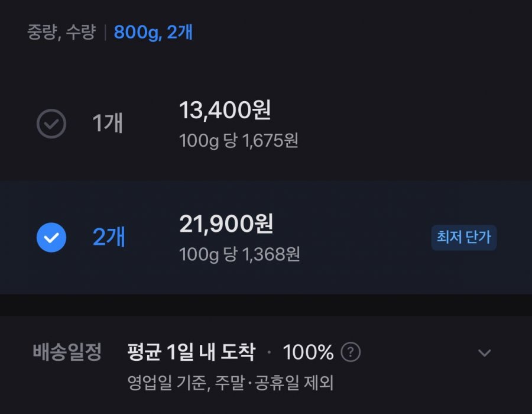Tap the blue 800g, 2개 selection text
Screen dimensions: 532x414
pyautogui.click(x=153, y=32)
